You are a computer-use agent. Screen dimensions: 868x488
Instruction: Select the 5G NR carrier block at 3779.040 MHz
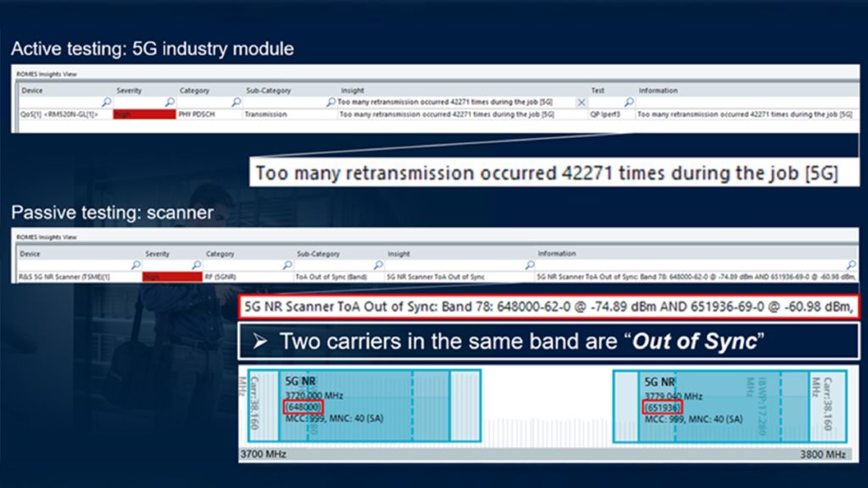(x=710, y=405)
